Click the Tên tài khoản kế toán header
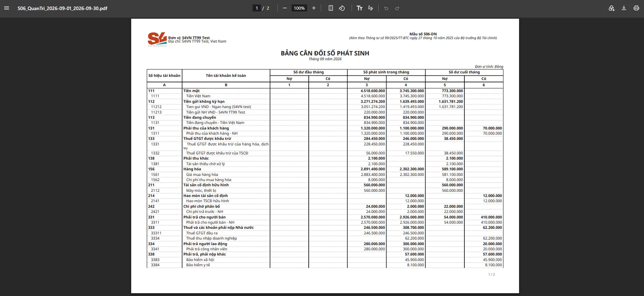The image size is (644, 296). point(226,76)
